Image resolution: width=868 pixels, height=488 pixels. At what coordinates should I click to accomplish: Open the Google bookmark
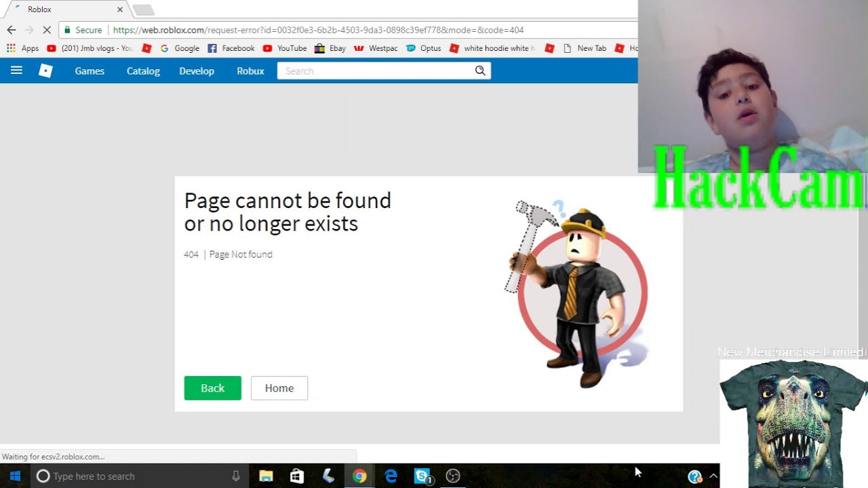click(x=180, y=48)
